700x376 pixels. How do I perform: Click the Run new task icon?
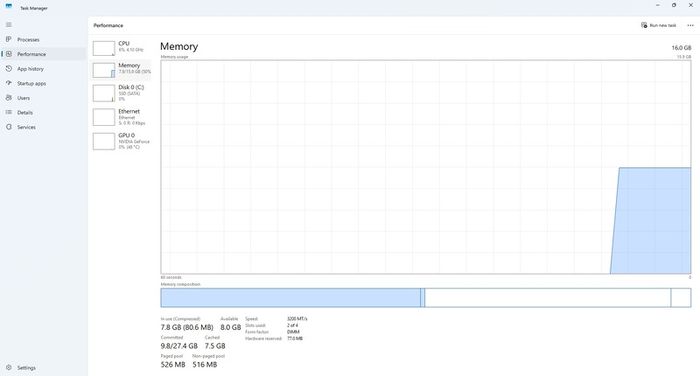[x=644, y=25]
